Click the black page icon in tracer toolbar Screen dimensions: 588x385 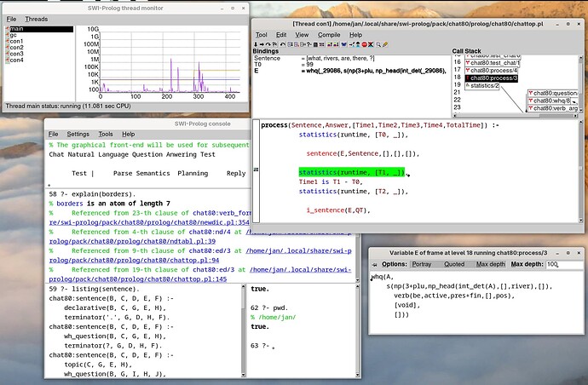click(x=316, y=44)
